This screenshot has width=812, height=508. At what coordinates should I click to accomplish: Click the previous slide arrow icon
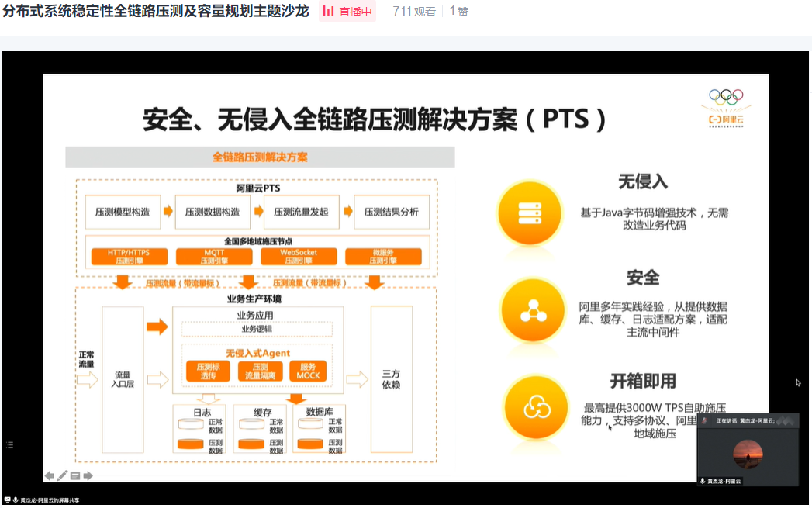click(x=49, y=475)
